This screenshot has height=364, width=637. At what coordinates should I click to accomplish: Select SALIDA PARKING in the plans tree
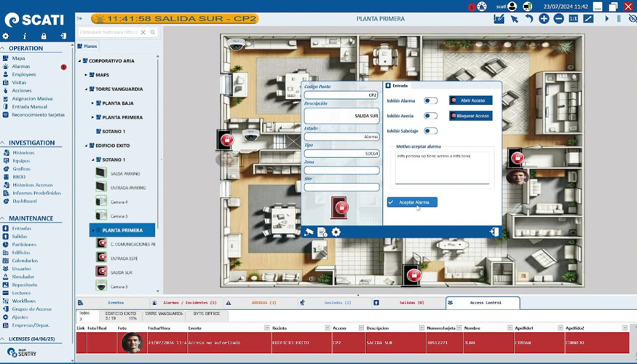tap(124, 173)
